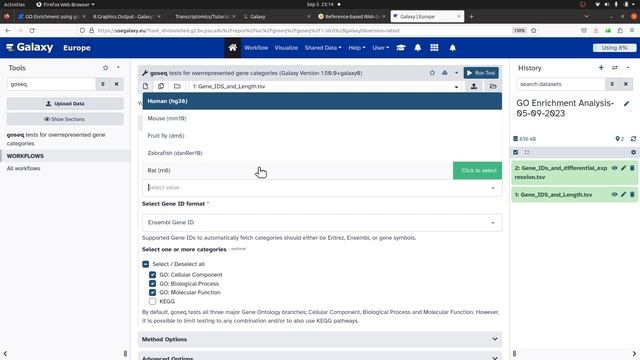The width and height of the screenshot is (640, 360).
Task: Open Firefox Web Browser menu in top bar
Action: (x=65, y=4)
